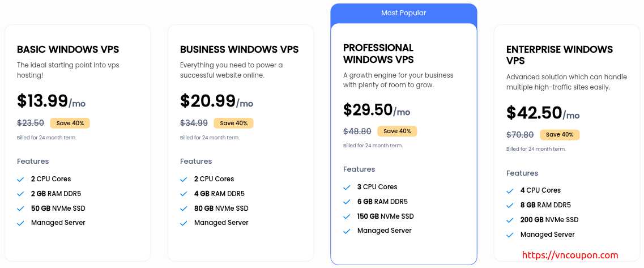Click the Save 40% badge under $13.99
This screenshot has width=644, height=268.
[x=70, y=123]
